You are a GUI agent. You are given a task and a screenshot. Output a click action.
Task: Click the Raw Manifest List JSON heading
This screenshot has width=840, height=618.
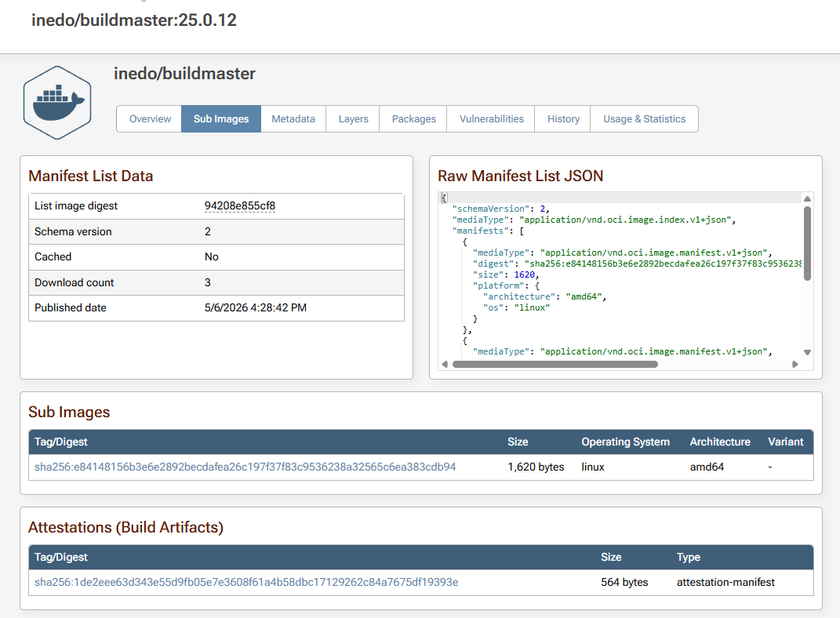[x=520, y=176]
